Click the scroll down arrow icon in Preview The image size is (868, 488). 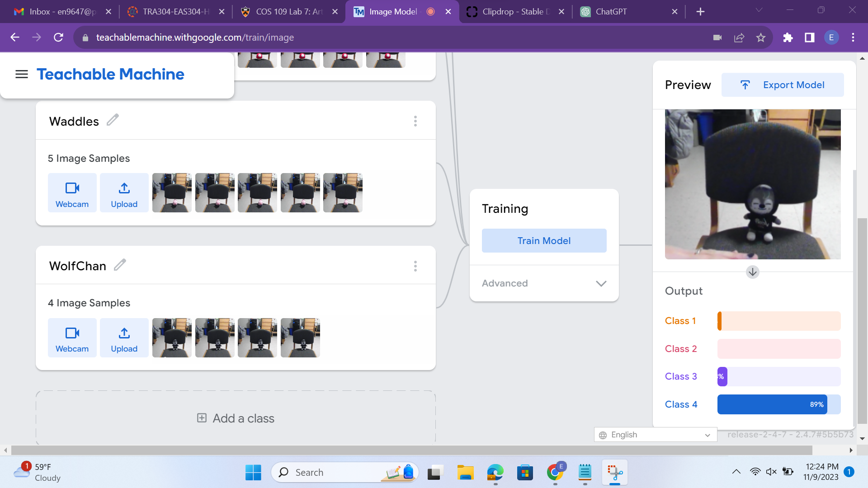753,272
